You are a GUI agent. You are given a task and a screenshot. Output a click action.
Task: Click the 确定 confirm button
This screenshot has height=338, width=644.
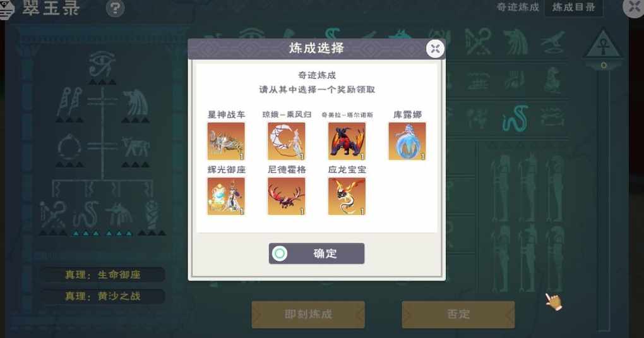pos(316,253)
